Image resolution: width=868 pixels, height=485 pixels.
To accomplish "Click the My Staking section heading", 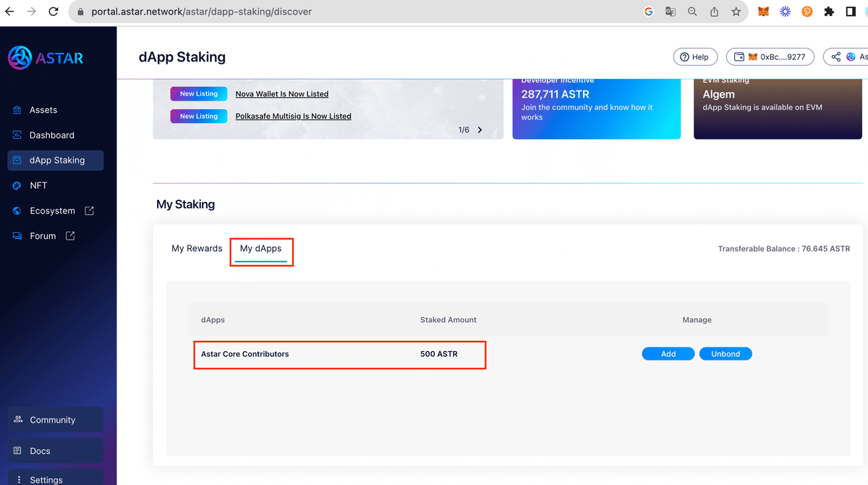I will (185, 205).
